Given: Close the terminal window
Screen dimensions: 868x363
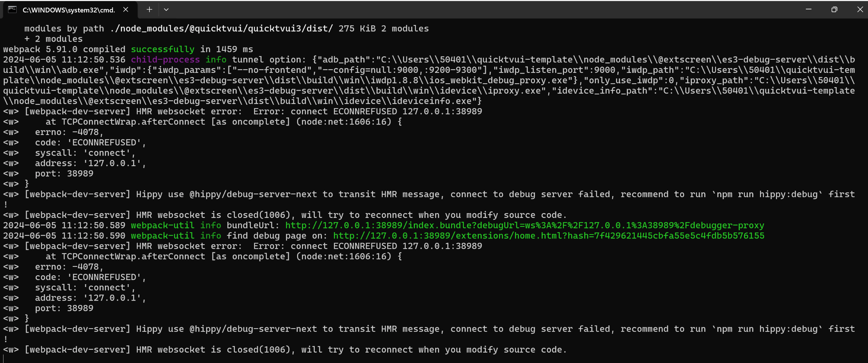Looking at the screenshot, I should (860, 9).
